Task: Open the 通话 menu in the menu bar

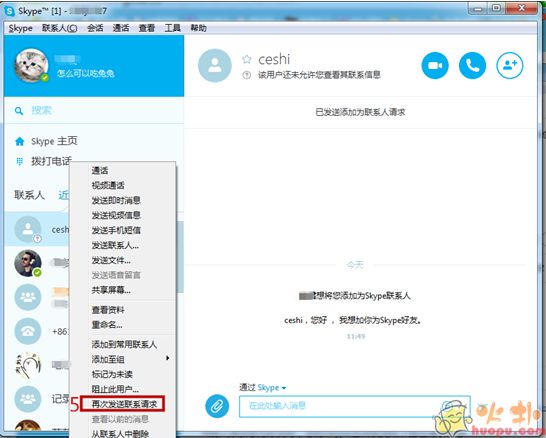Action: (x=121, y=28)
